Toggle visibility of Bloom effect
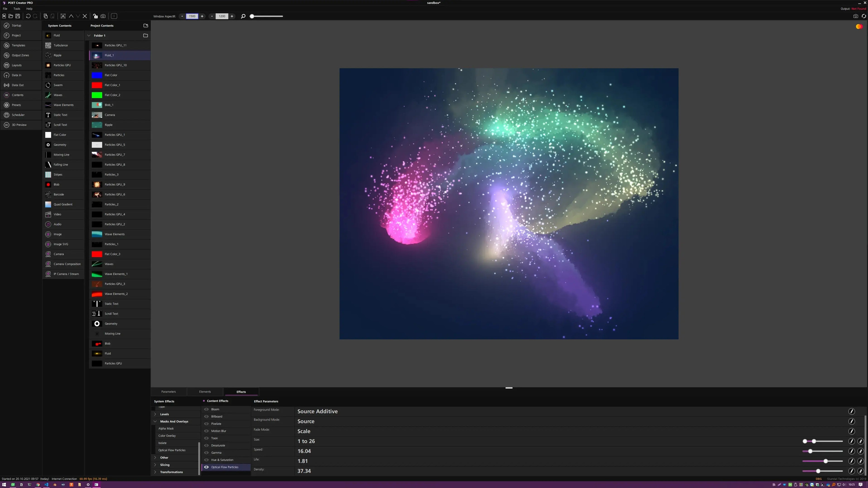The width and height of the screenshot is (868, 488). coord(207,409)
